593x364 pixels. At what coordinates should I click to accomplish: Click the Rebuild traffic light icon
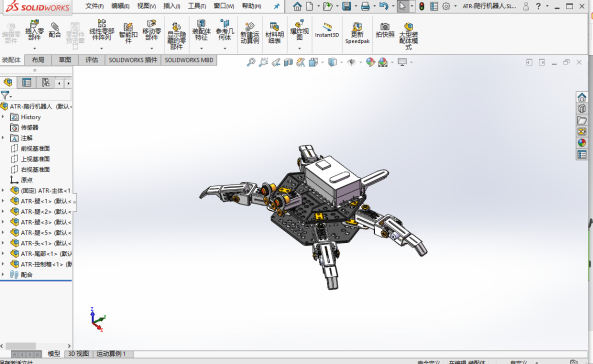coord(422,6)
